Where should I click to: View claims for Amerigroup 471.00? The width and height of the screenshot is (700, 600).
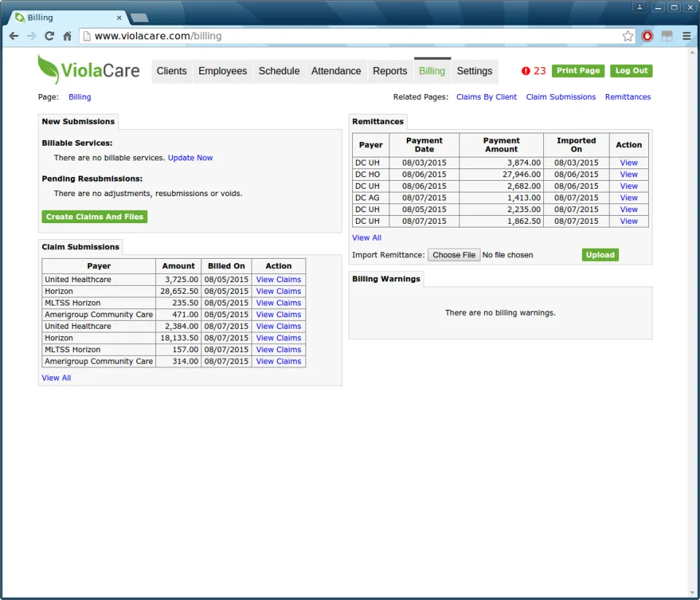click(279, 315)
